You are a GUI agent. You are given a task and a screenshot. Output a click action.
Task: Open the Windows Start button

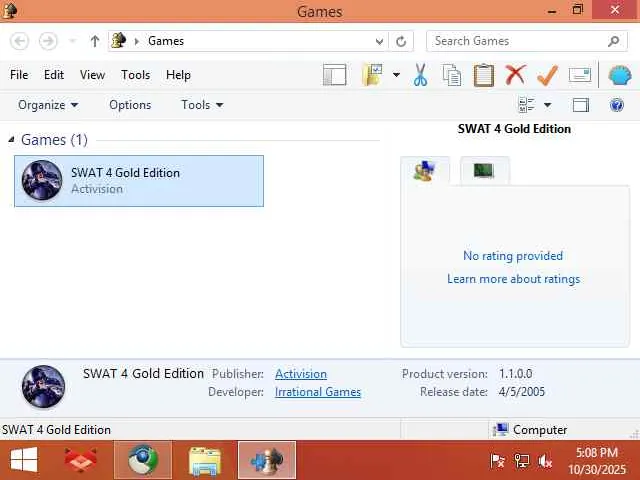click(x=24, y=460)
